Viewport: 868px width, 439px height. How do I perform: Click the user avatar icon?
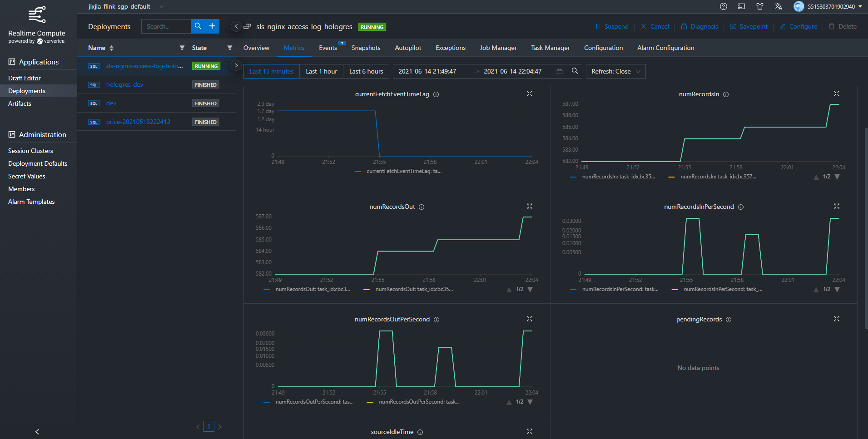pos(799,6)
